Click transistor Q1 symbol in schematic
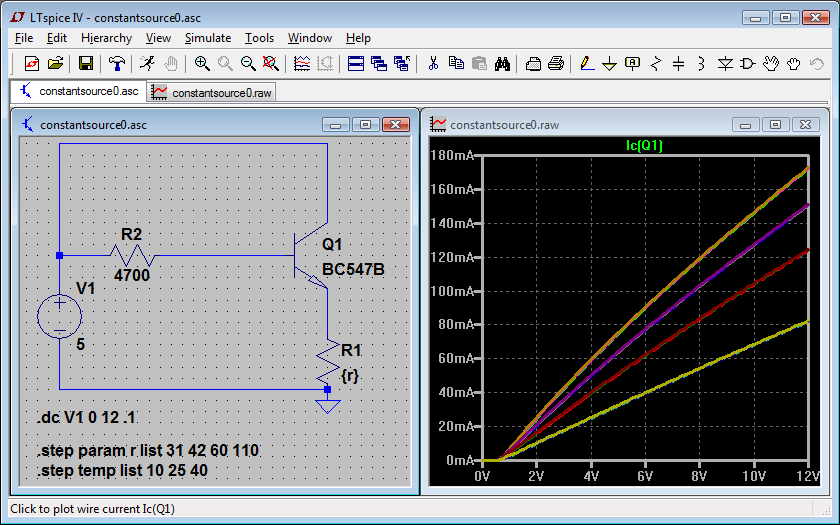Screen dimensions: 840x525 [311, 256]
